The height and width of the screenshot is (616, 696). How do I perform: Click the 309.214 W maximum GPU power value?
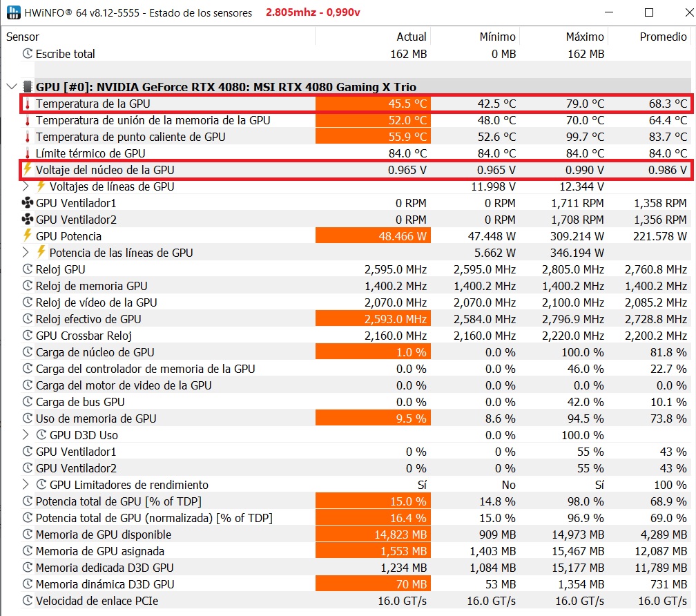[577, 236]
